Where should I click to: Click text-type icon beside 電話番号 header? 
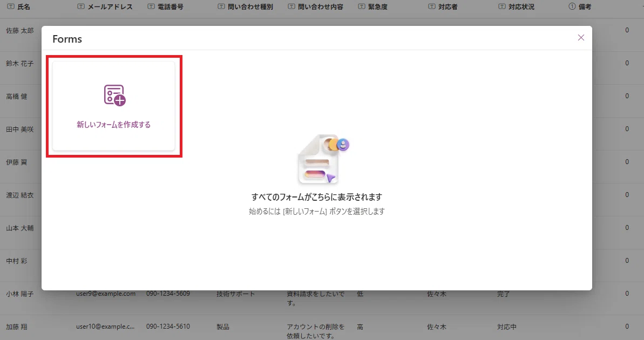(x=151, y=6)
